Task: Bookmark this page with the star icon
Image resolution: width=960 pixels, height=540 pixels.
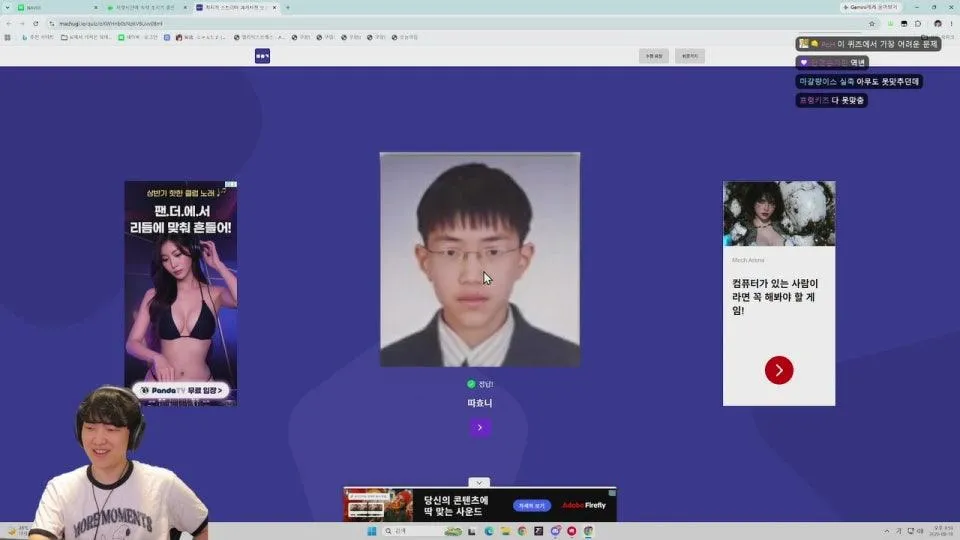Action: (x=872, y=23)
